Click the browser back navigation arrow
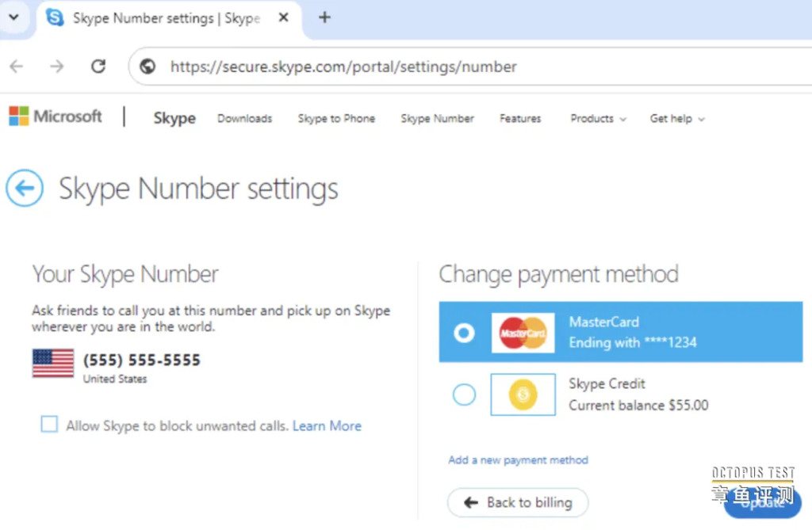Viewport: 812px width, 530px height. (17, 67)
